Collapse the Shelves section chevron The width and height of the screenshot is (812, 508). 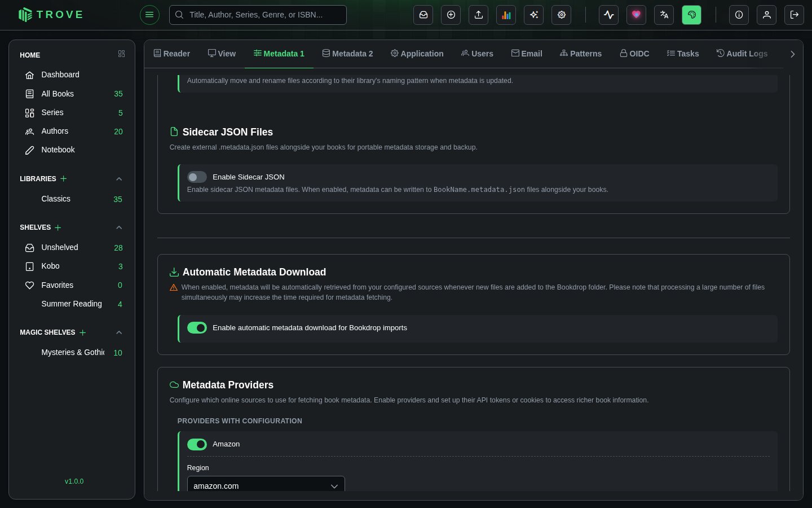tap(119, 227)
